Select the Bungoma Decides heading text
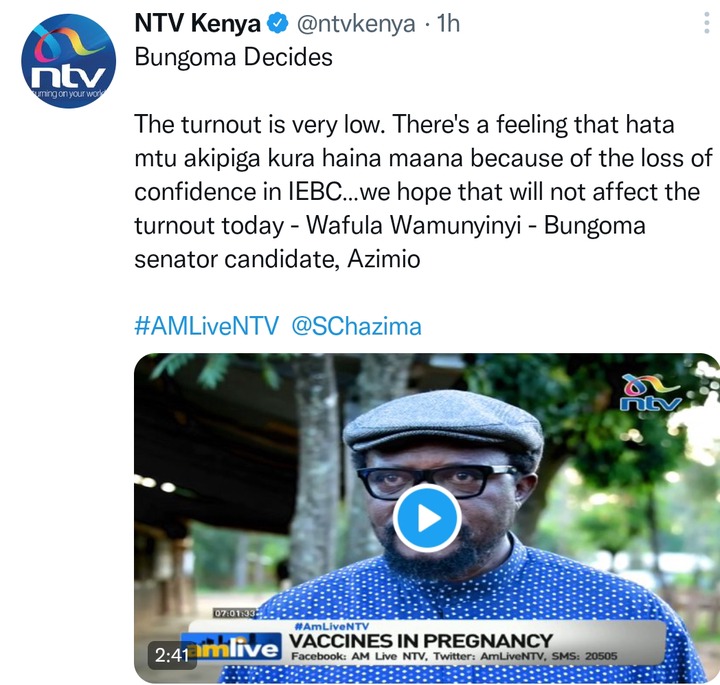 click(233, 58)
